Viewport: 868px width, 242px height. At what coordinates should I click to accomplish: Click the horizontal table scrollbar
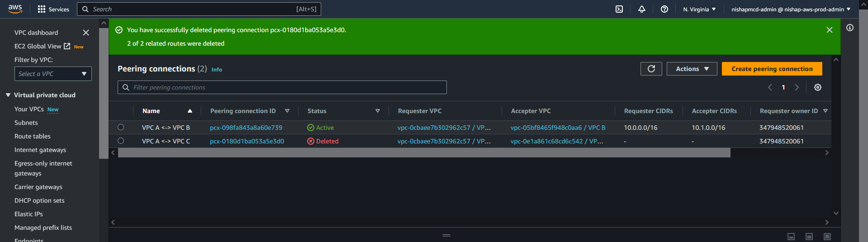pyautogui.click(x=424, y=153)
